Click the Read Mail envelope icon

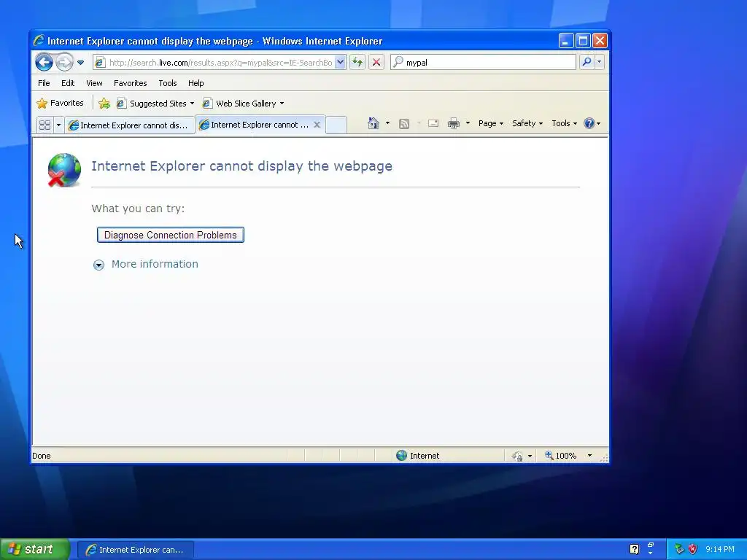433,123
